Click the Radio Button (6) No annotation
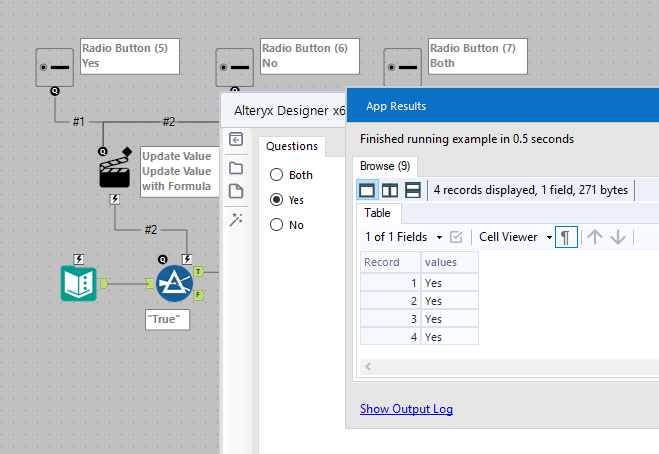 310,56
